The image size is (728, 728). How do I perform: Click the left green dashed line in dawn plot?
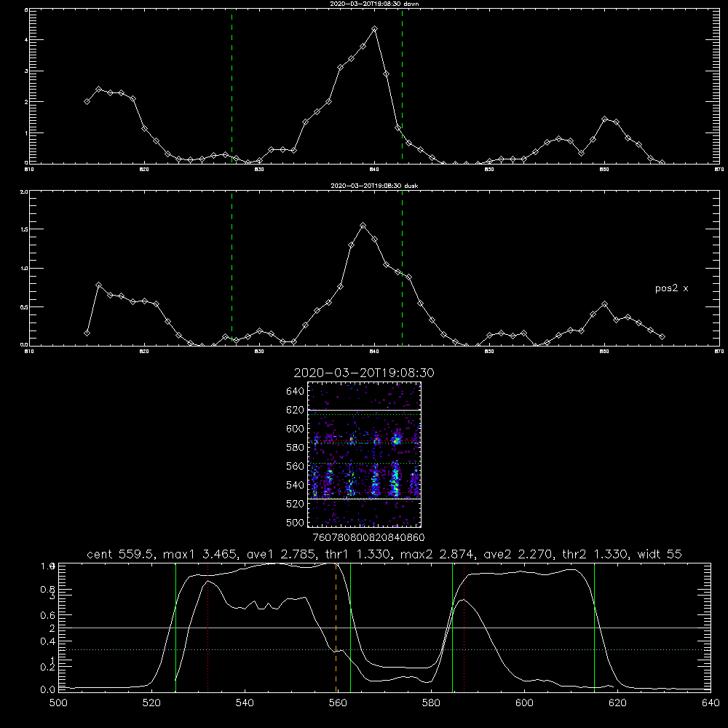tap(232, 86)
